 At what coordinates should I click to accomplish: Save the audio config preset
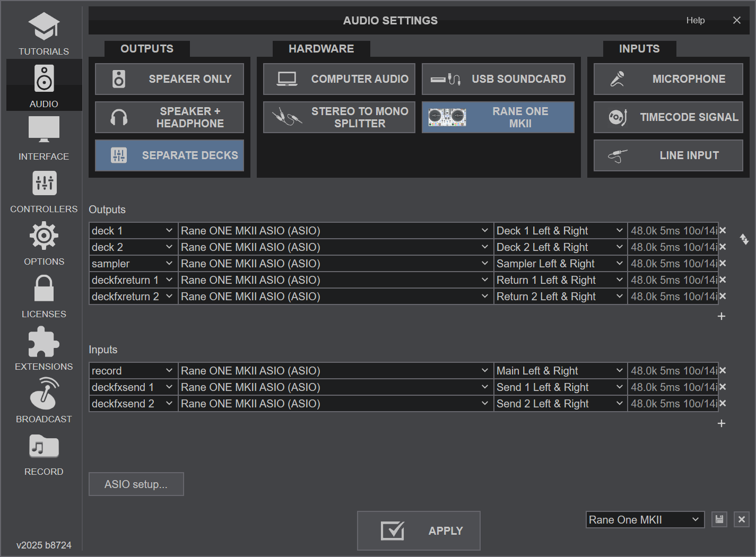click(719, 519)
